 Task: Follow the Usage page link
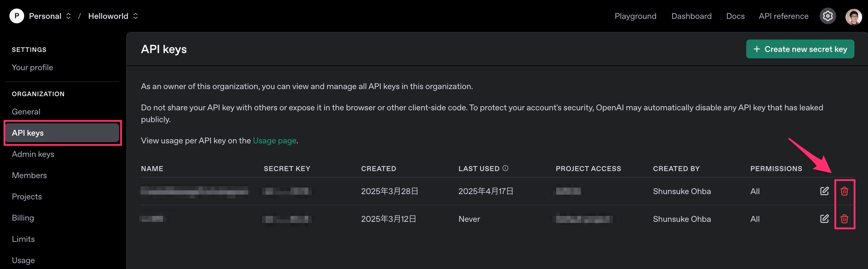(x=274, y=141)
